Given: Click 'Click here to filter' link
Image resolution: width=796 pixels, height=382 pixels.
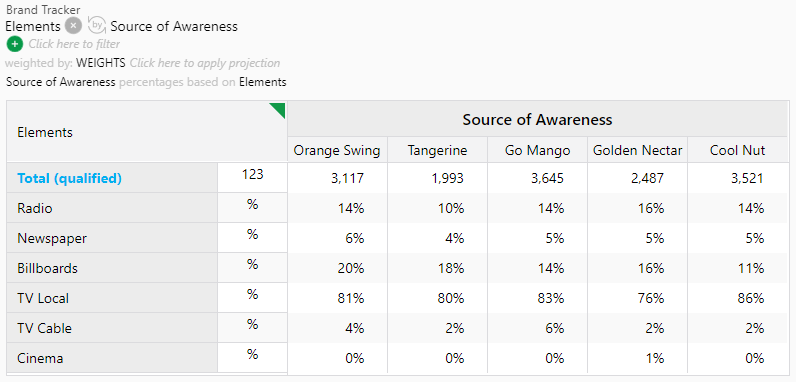Looking at the screenshot, I should [x=74, y=44].
